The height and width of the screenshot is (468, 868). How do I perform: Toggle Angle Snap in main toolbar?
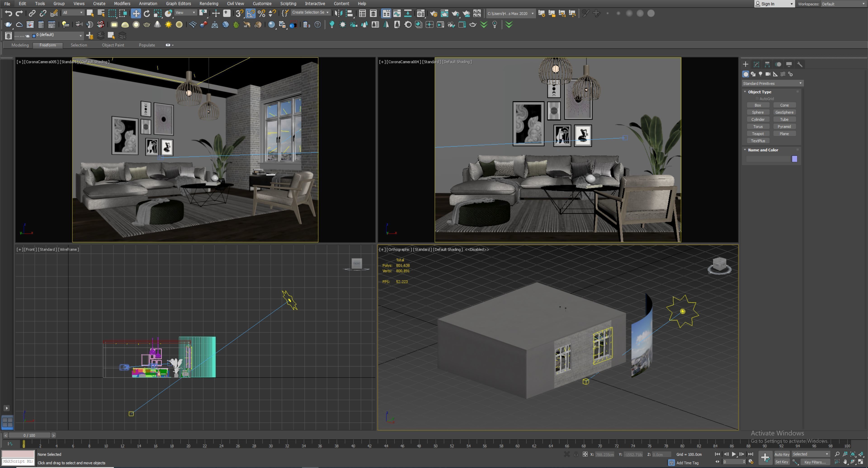tap(251, 14)
